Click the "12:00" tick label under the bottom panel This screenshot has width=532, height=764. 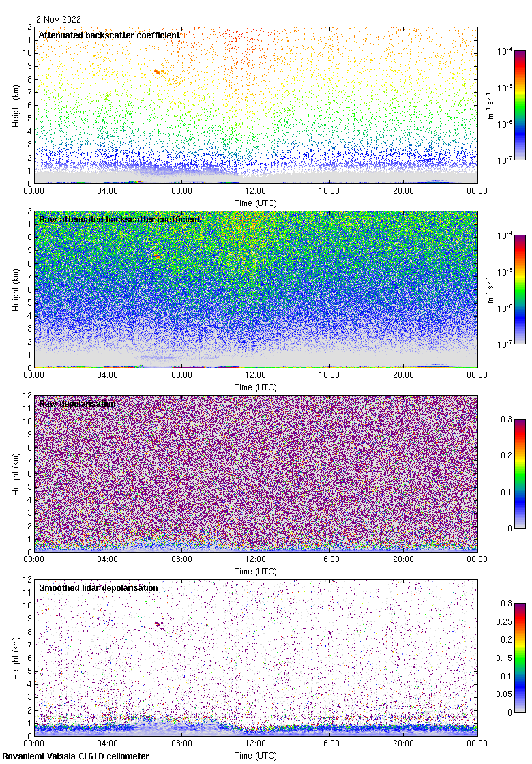256,744
